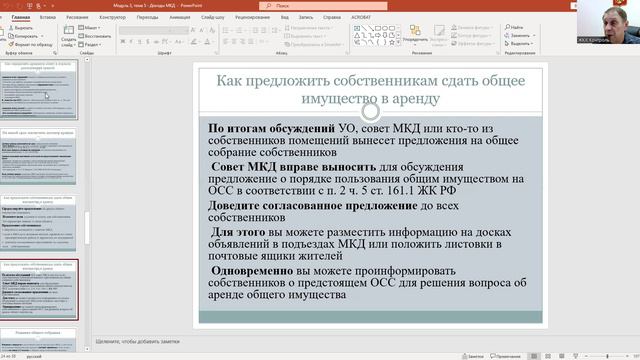
Task: Select the text box shape in gallery
Action: pos(357,28)
